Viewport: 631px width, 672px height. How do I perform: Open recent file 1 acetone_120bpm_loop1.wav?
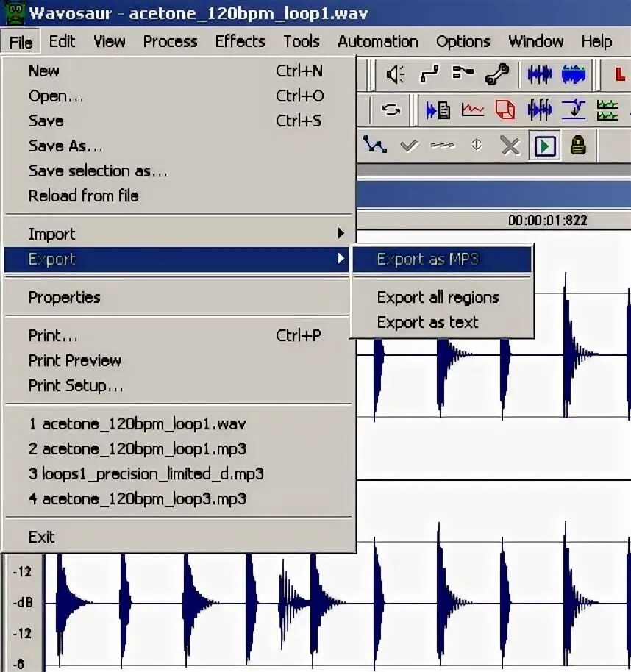click(x=178, y=423)
